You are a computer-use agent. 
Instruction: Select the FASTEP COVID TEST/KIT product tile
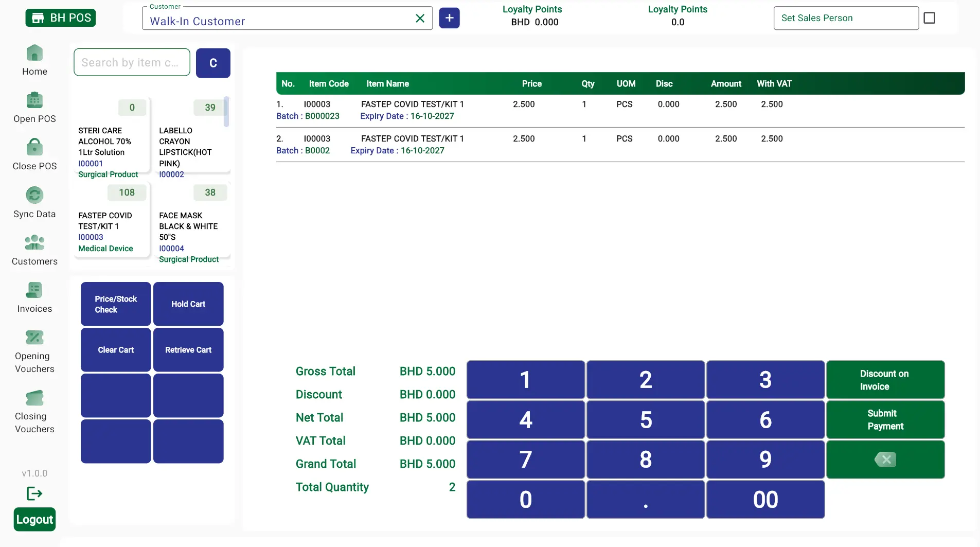(112, 220)
